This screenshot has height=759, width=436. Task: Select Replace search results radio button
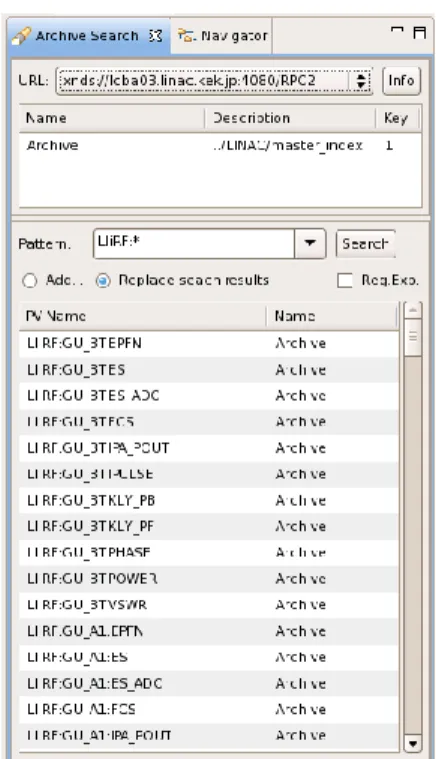(103, 281)
